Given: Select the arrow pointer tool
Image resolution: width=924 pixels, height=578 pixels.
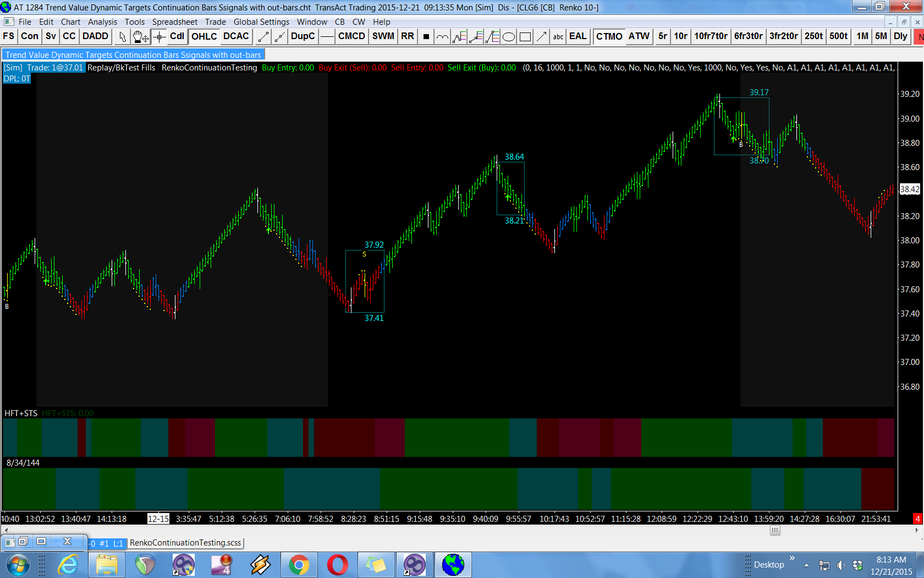Looking at the screenshot, I should point(122,36).
